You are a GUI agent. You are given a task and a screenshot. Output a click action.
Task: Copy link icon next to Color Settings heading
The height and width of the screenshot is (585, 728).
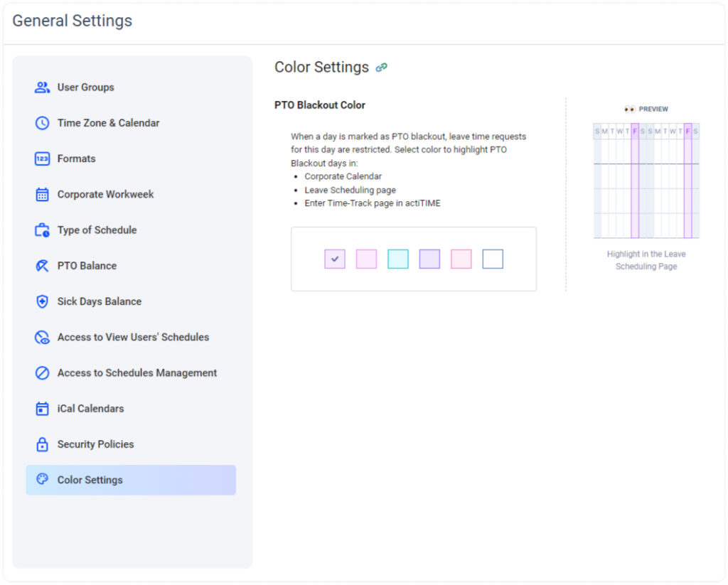tap(382, 68)
